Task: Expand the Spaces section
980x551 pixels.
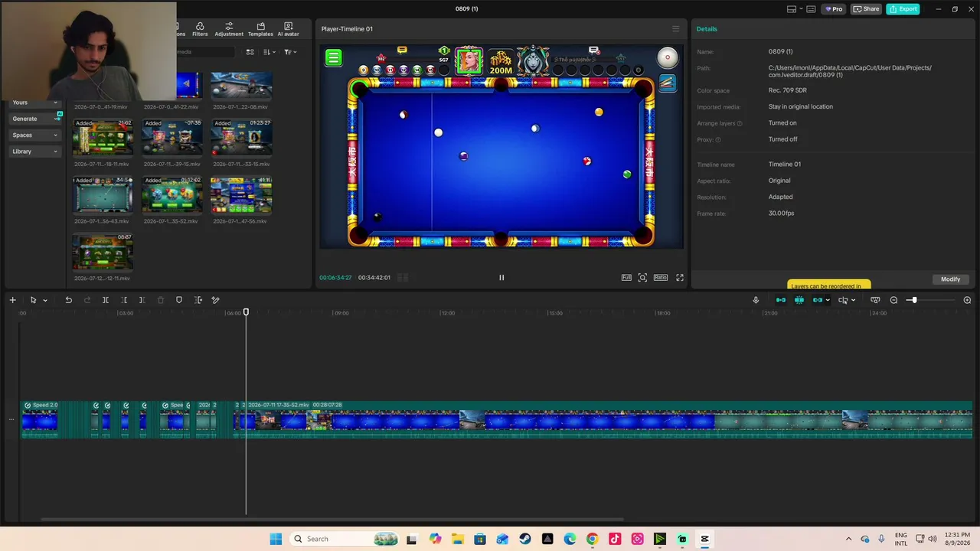Action: coord(35,135)
